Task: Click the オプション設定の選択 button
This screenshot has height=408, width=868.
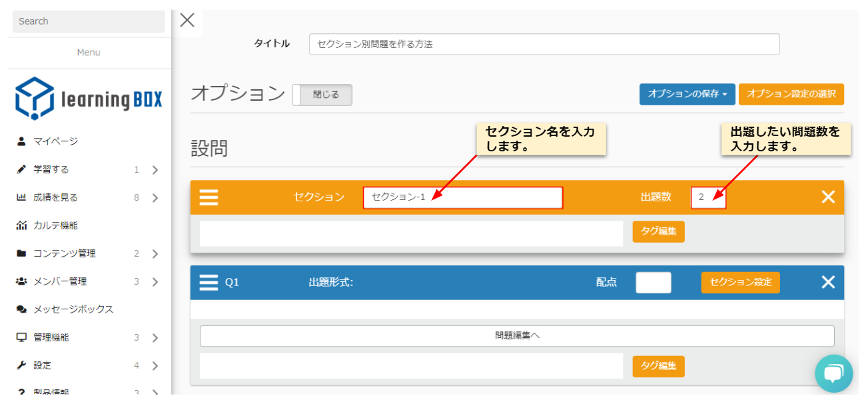Action: (x=791, y=95)
